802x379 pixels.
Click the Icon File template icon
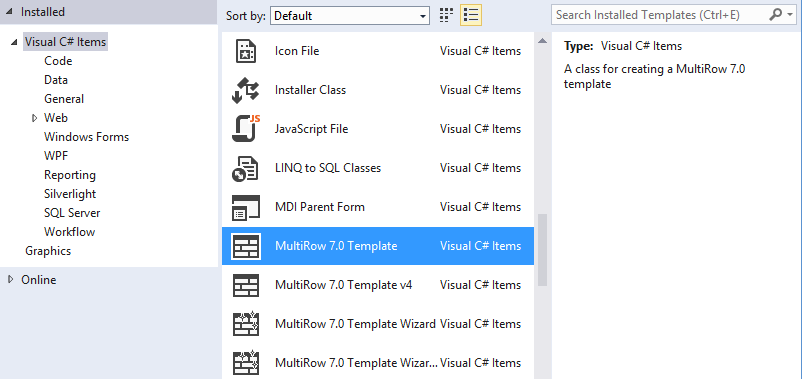point(246,51)
